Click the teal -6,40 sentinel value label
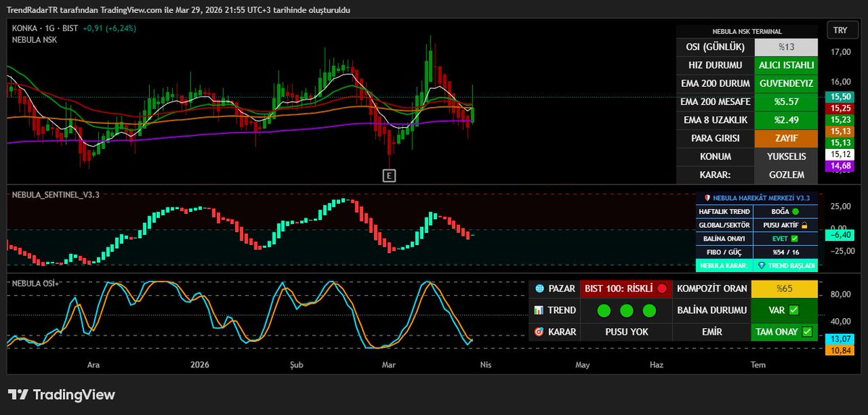 [x=841, y=234]
